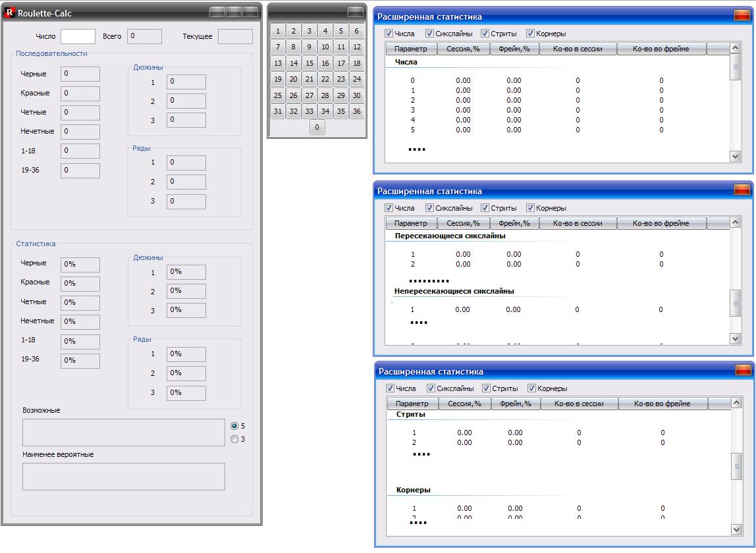Click scrollbar thumb in the middle statistics window
Image resolution: width=756 pixels, height=553 pixels.
pos(735,303)
